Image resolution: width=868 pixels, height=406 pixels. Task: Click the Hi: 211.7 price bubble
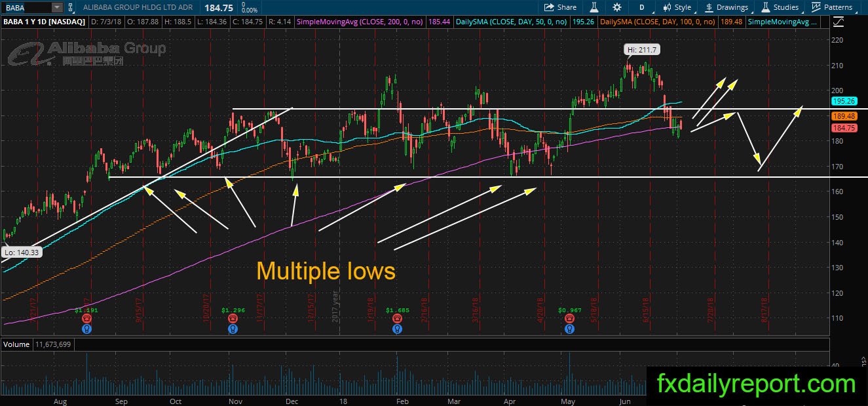coord(641,49)
